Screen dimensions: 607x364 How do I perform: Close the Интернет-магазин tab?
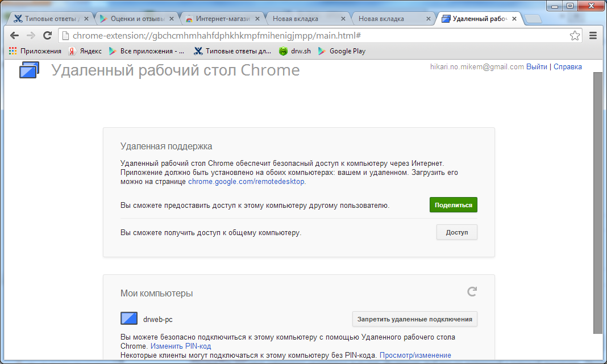tap(257, 19)
